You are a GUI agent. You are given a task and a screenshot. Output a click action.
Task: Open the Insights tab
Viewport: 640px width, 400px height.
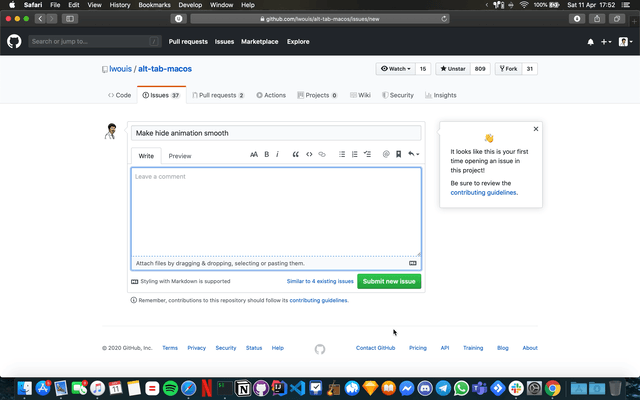441,95
